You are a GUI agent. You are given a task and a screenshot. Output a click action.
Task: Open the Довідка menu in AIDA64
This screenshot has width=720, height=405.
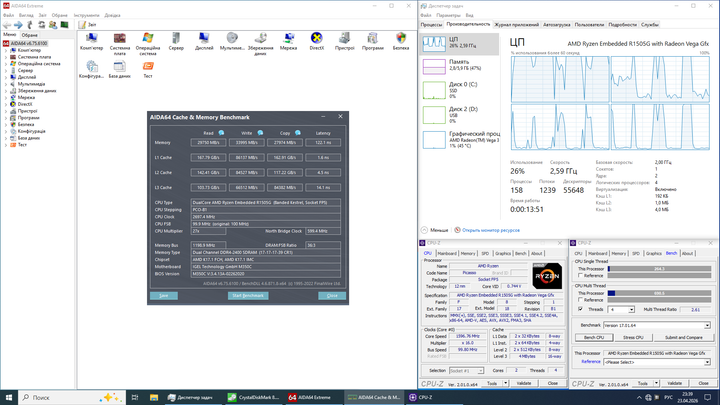112,15
